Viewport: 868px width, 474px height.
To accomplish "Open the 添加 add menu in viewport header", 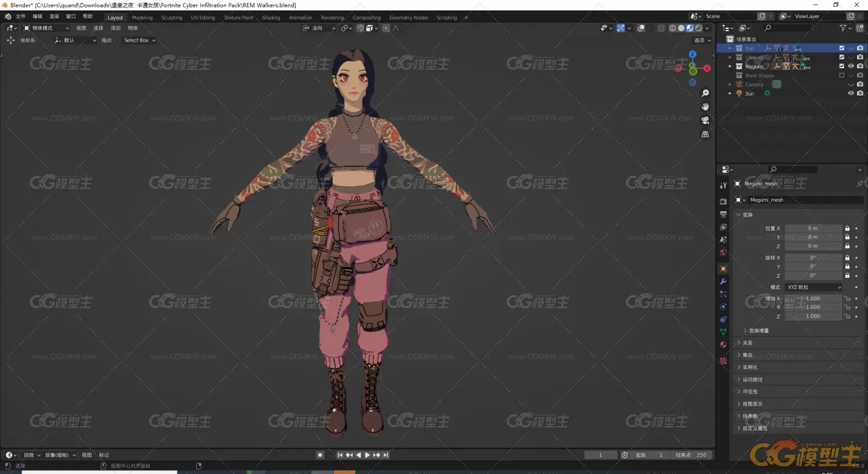I will pyautogui.click(x=116, y=28).
